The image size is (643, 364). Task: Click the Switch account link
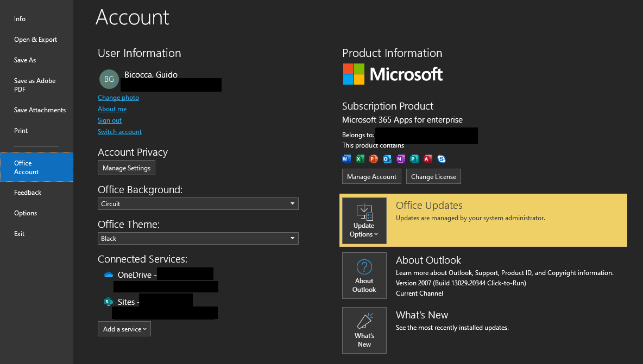click(x=119, y=132)
